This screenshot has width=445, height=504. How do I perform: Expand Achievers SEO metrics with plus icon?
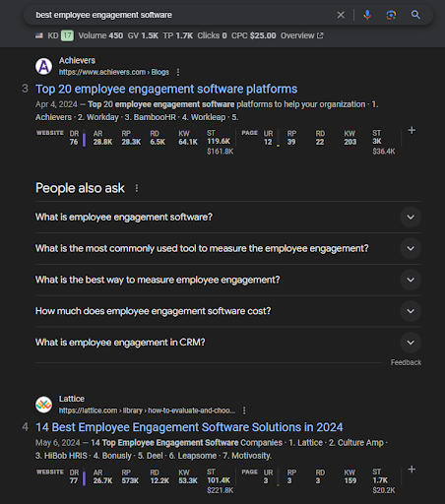tap(412, 131)
